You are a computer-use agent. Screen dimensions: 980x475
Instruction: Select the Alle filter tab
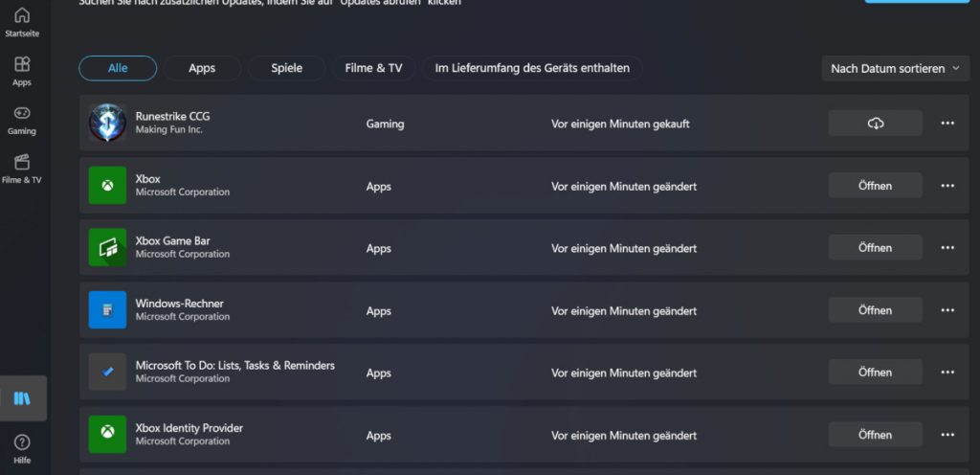click(x=118, y=68)
